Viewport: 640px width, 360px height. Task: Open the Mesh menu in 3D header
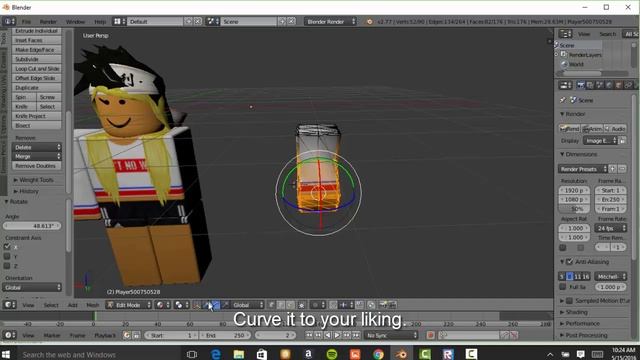[93, 305]
